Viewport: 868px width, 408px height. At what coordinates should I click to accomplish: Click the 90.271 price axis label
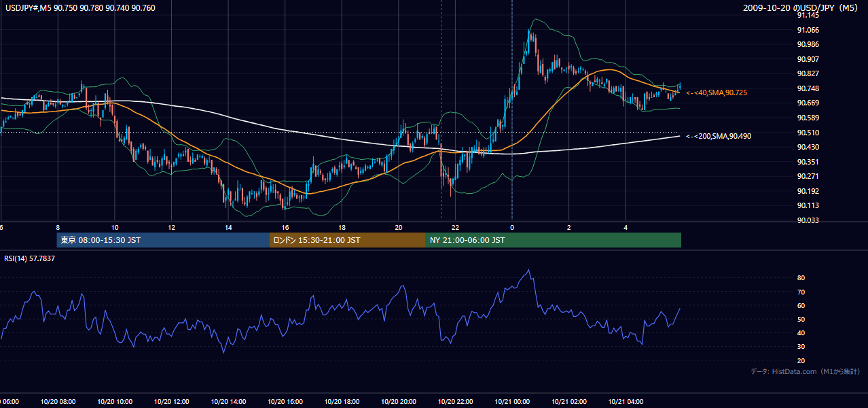coord(808,177)
